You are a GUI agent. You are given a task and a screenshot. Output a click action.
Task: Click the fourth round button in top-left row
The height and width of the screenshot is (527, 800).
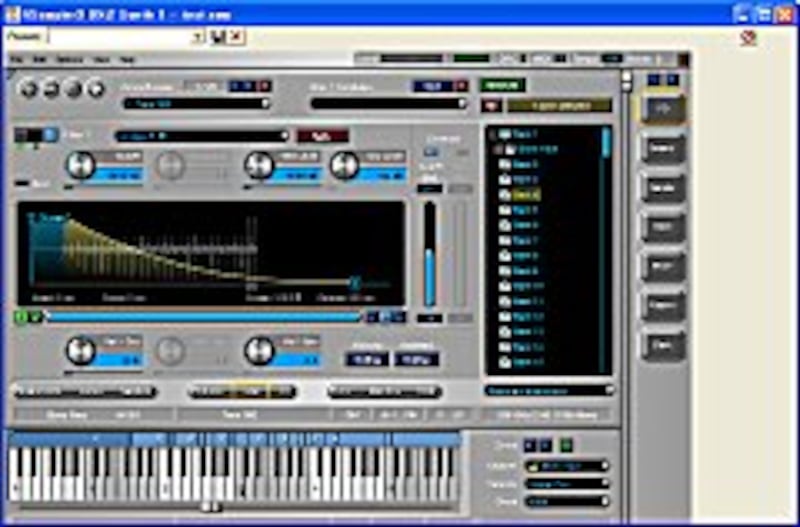96,89
